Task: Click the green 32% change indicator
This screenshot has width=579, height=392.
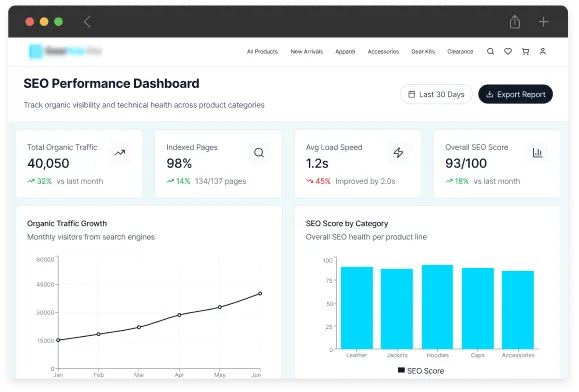Action: (40, 181)
